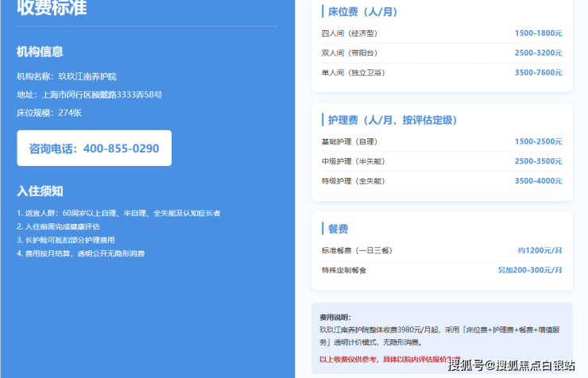The width and height of the screenshot is (588, 378).
Task: Click notice item 1 适宜人群
Action: pos(118,213)
